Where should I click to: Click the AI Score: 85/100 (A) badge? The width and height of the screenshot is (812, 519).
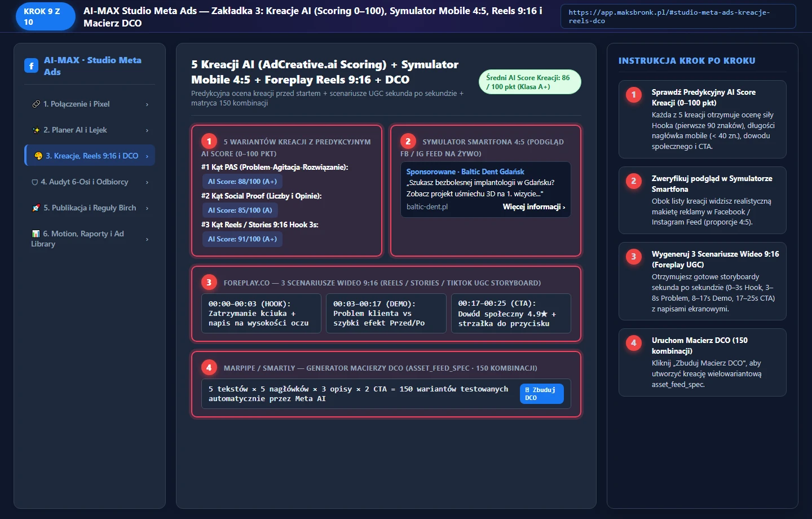[240, 210]
